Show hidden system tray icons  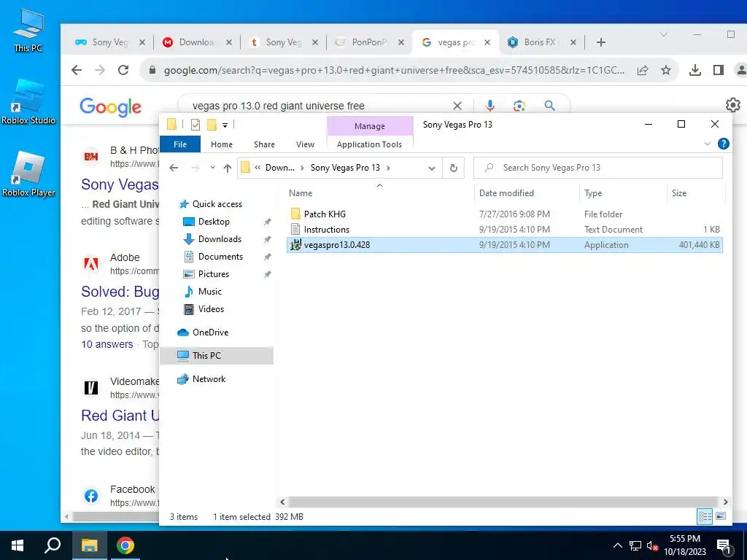click(x=617, y=545)
